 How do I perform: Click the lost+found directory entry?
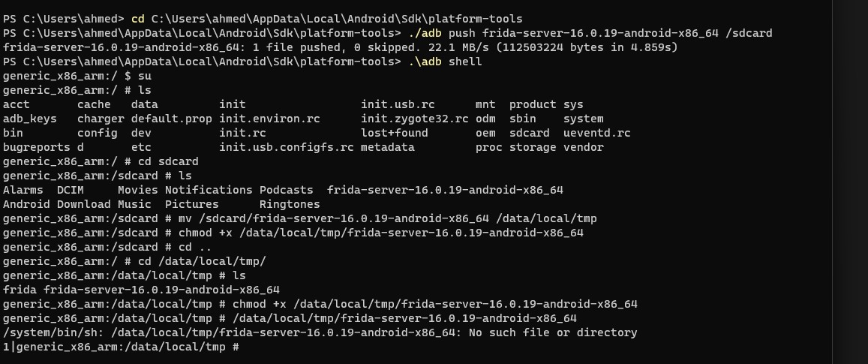click(x=394, y=133)
